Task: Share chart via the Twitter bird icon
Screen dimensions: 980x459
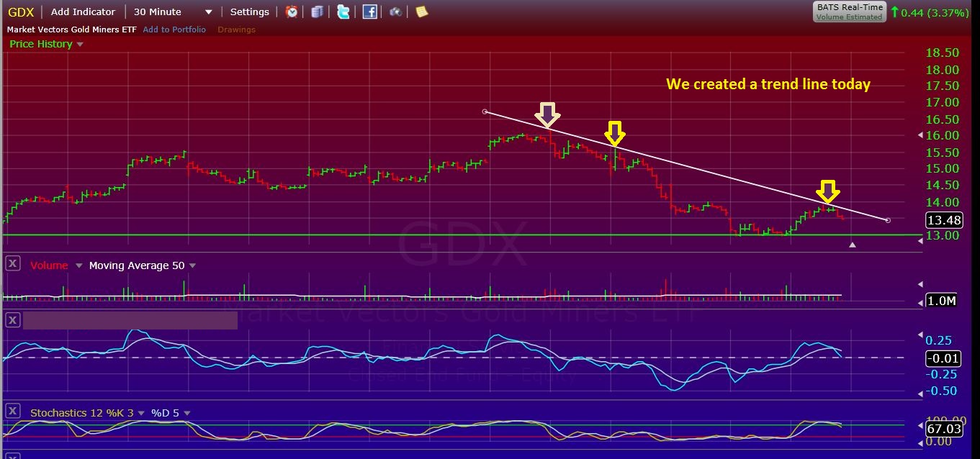Action: pyautogui.click(x=343, y=12)
